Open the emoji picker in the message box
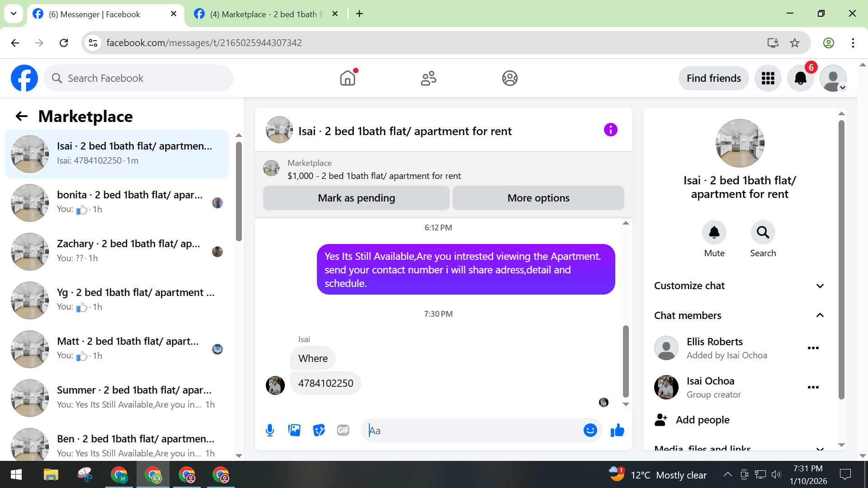The width and height of the screenshot is (868, 488). (590, 430)
